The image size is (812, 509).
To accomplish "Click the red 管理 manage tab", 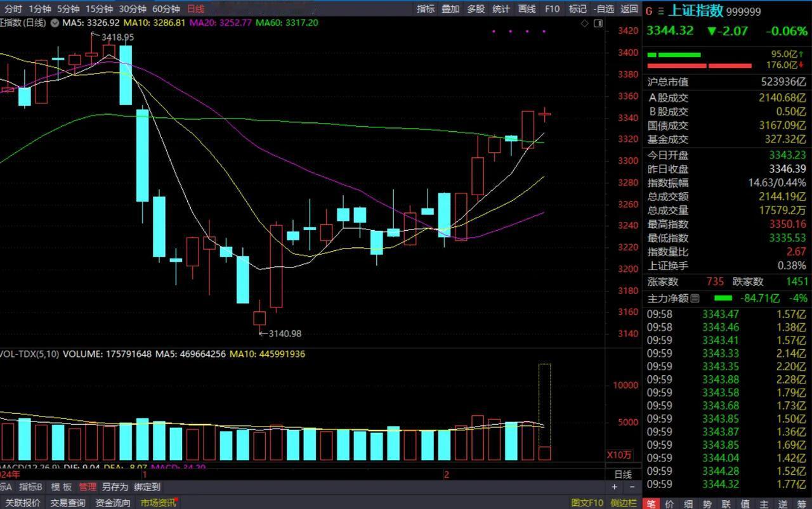I will (x=88, y=487).
